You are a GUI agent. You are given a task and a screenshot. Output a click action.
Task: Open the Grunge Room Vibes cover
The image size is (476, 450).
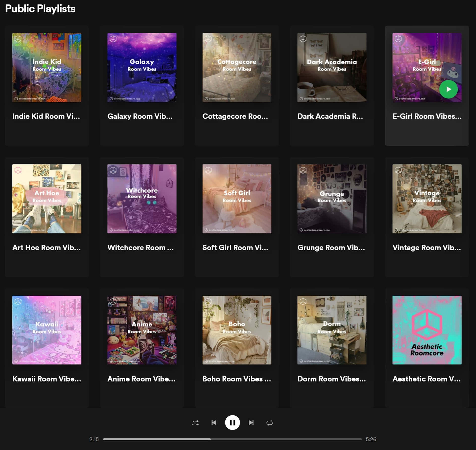click(x=332, y=199)
